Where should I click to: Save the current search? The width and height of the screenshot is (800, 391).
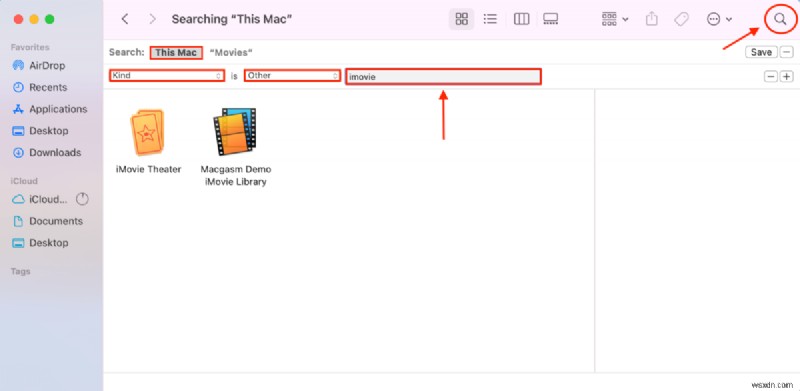pyautogui.click(x=761, y=52)
